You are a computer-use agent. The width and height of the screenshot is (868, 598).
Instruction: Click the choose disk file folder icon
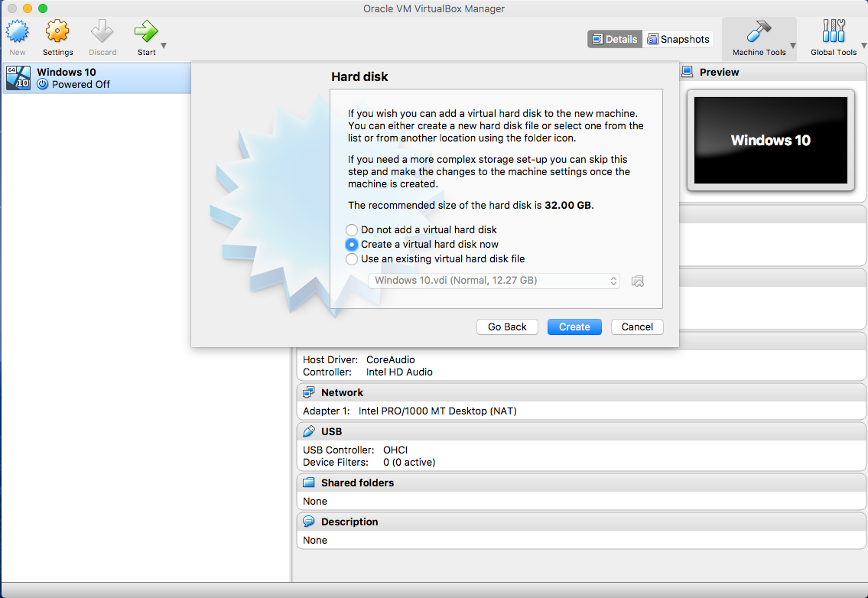coord(638,281)
